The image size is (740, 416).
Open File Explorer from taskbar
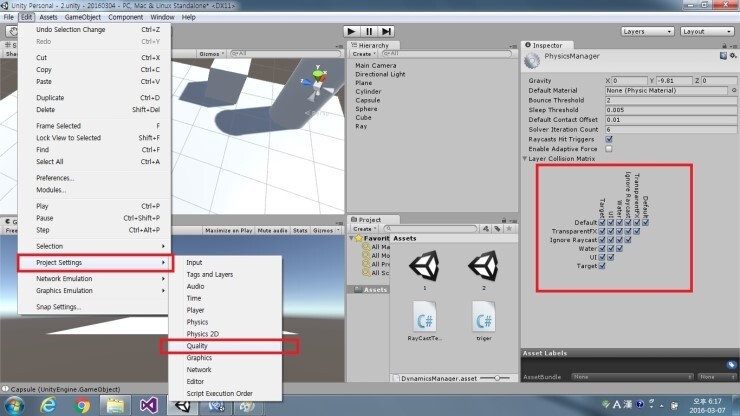pos(115,405)
